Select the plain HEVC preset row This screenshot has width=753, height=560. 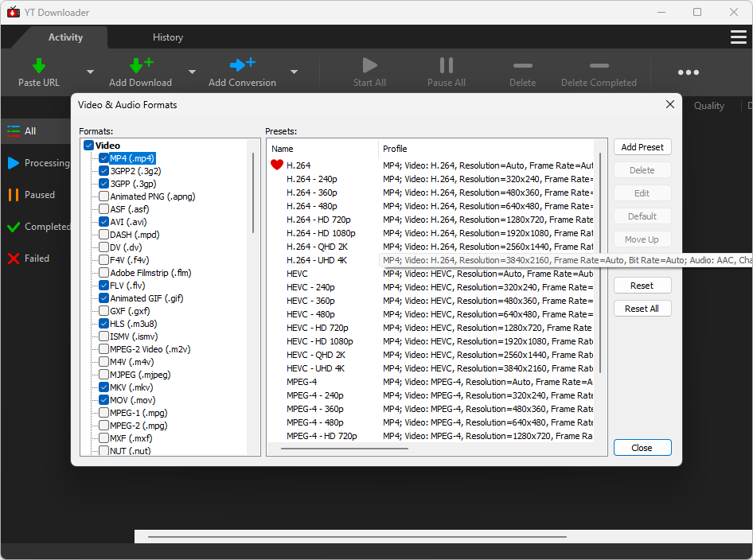[297, 274]
